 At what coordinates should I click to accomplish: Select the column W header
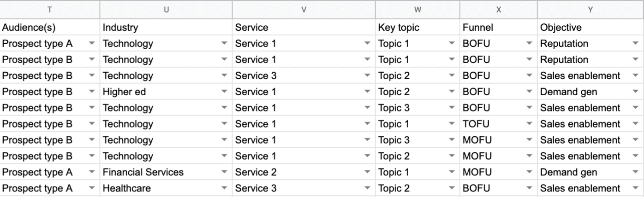(x=417, y=9)
